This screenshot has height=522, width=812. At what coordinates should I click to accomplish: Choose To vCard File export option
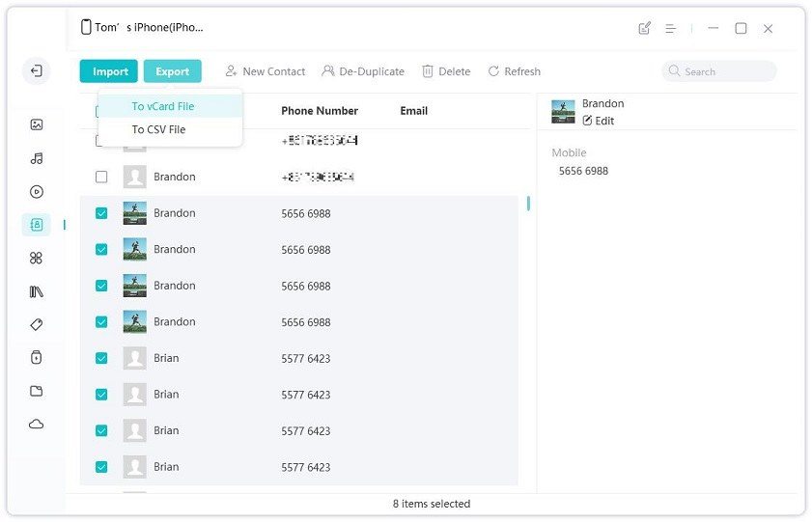[x=163, y=106]
